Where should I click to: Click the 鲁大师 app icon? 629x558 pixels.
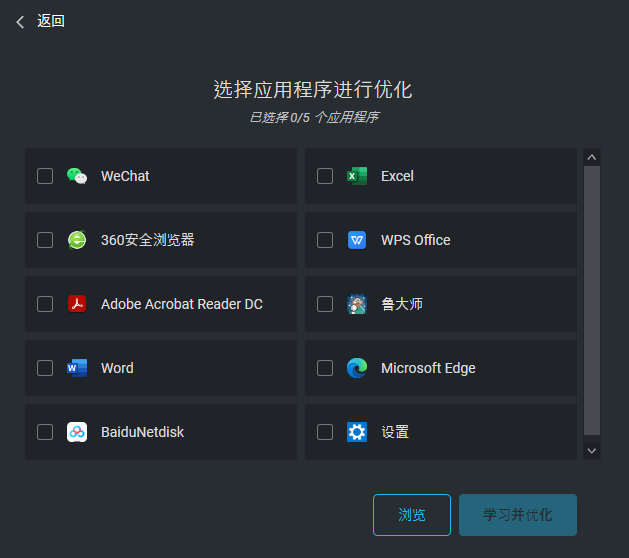(x=357, y=304)
